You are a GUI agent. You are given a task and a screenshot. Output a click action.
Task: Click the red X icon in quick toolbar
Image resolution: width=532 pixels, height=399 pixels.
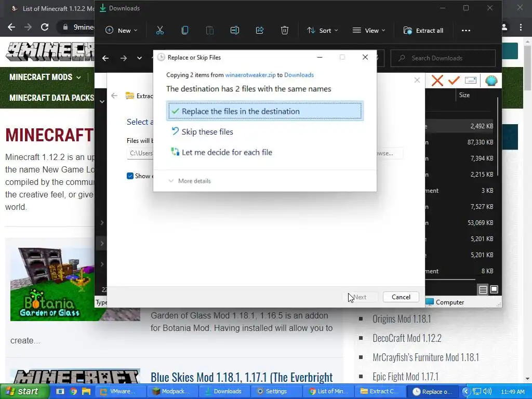click(437, 81)
